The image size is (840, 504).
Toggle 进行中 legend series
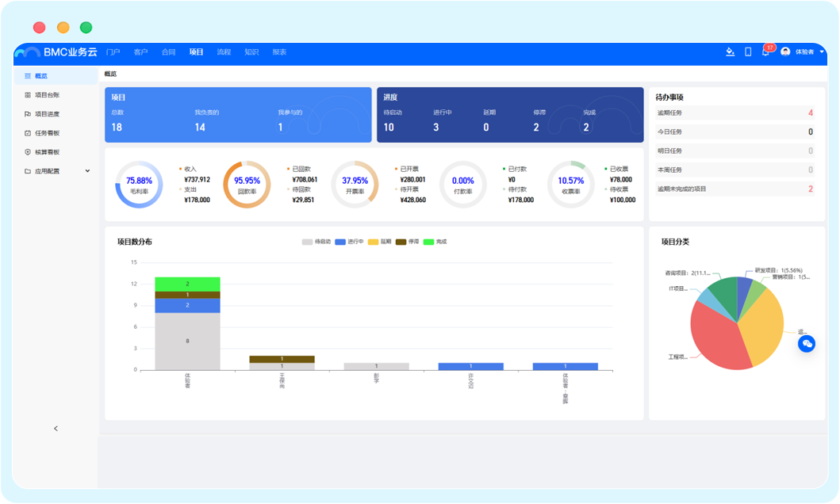click(349, 242)
